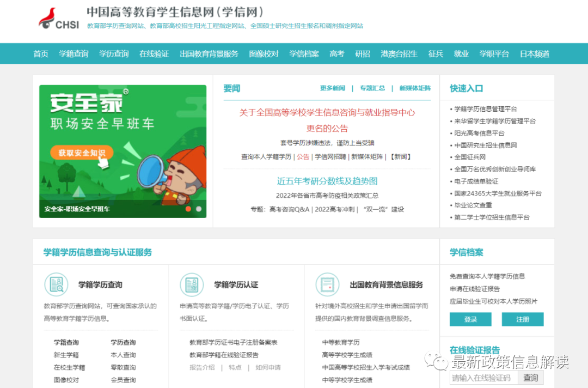Switch to the 研招 section
Screen dimensions: 588x388
pos(363,53)
